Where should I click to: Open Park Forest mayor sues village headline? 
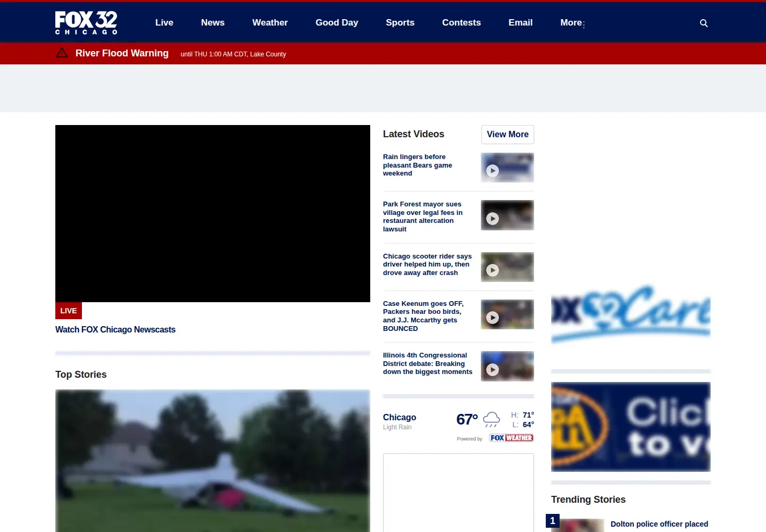point(423,217)
